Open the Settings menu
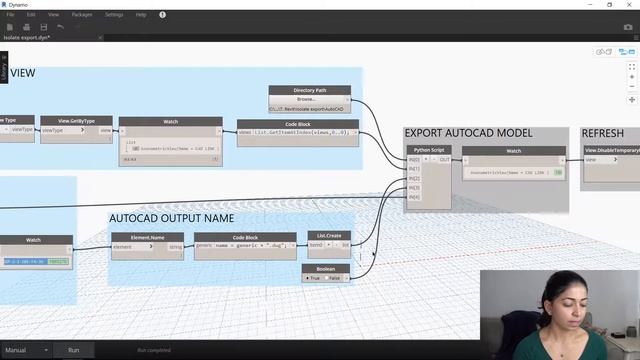 pyautogui.click(x=114, y=15)
